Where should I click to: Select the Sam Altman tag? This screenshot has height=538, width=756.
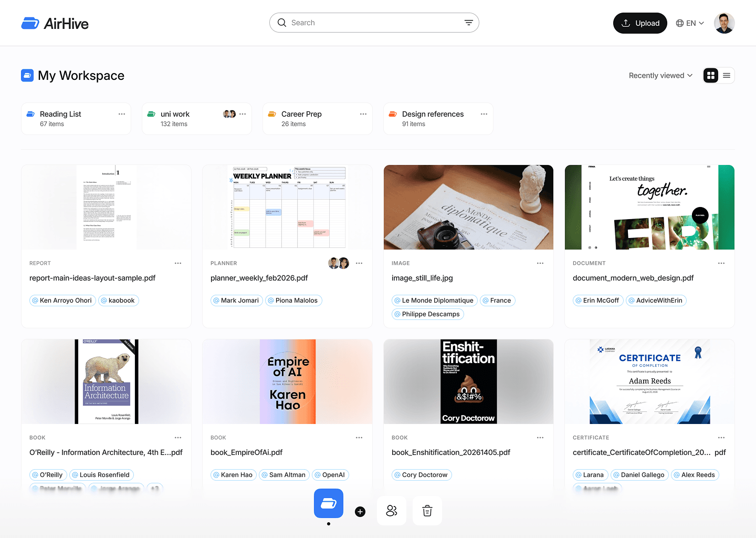point(284,475)
